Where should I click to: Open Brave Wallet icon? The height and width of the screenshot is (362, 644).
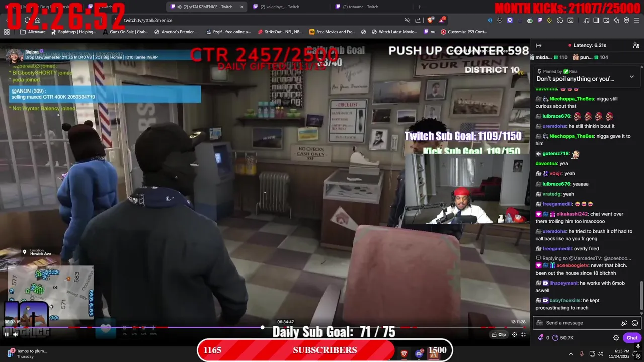coord(606,20)
